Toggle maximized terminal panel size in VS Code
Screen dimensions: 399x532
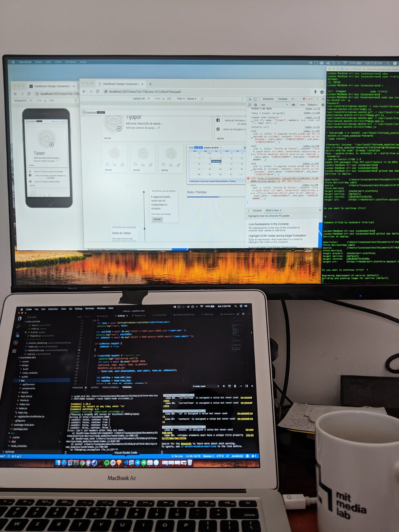[x=241, y=386]
